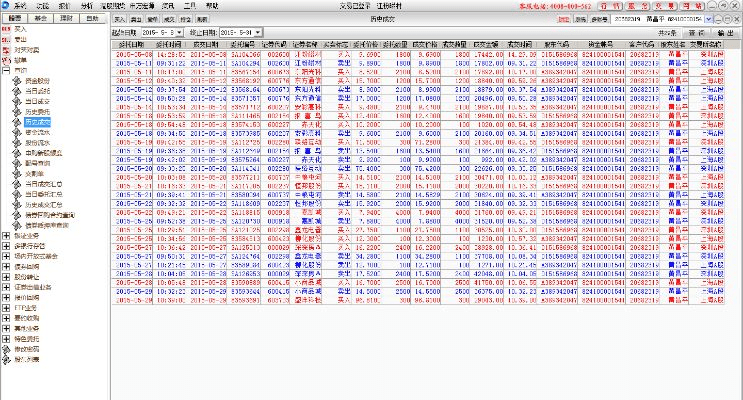
Task: Open 历史委托 in the query tree
Action: point(36,110)
